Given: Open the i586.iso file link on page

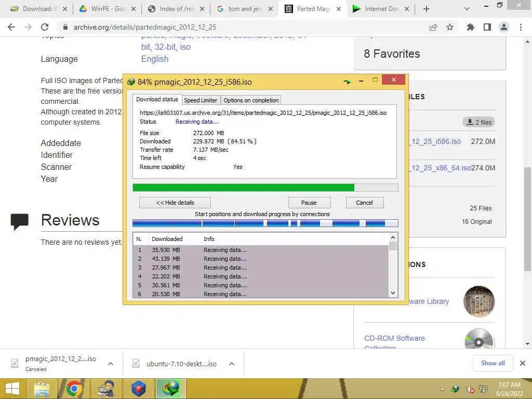Looking at the screenshot, I should pyautogui.click(x=435, y=141).
